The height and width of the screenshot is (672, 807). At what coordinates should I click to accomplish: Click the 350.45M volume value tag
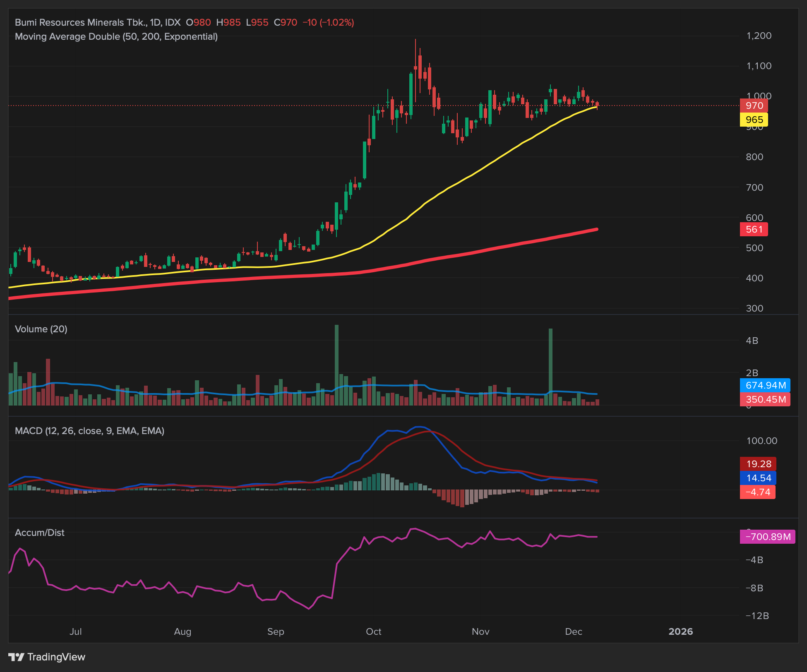point(765,399)
